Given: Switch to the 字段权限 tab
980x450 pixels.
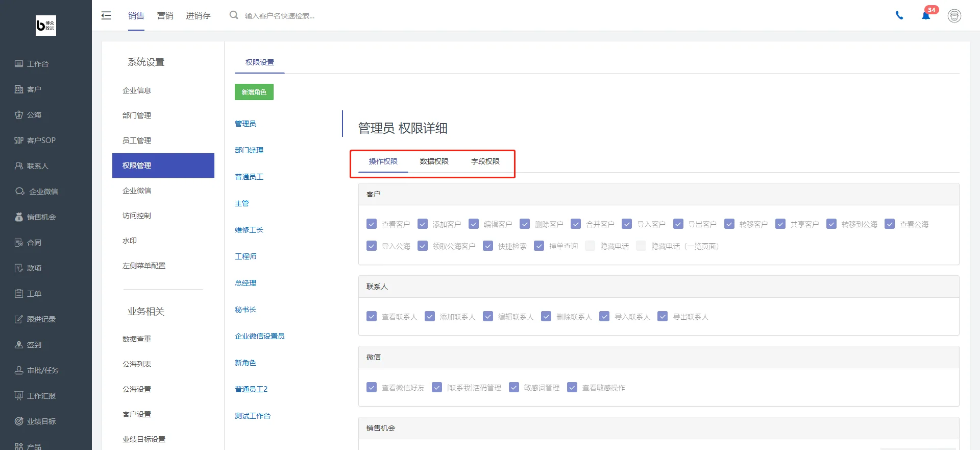Looking at the screenshot, I should (485, 161).
